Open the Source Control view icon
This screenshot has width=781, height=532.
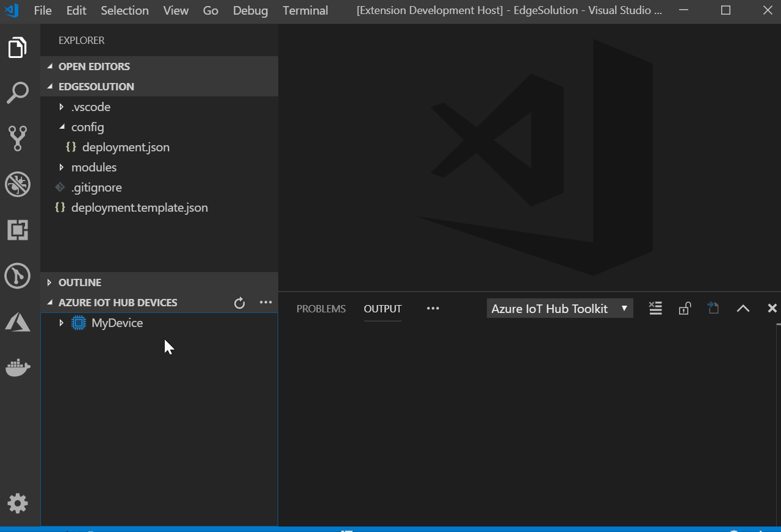tap(17, 138)
